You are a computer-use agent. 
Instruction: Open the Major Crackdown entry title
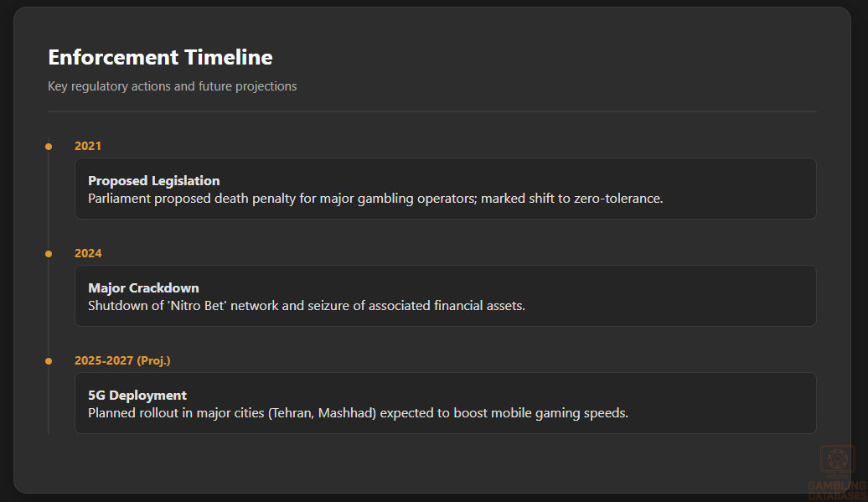(143, 288)
